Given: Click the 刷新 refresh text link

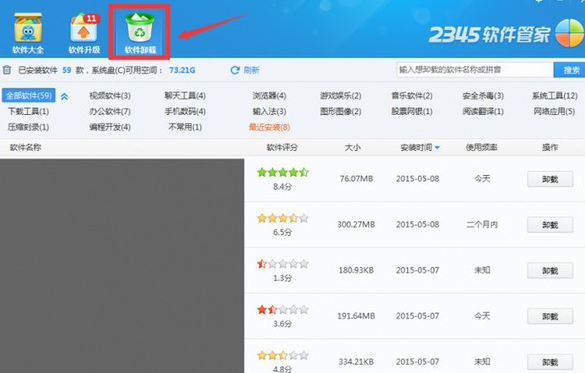Looking at the screenshot, I should coord(251,70).
